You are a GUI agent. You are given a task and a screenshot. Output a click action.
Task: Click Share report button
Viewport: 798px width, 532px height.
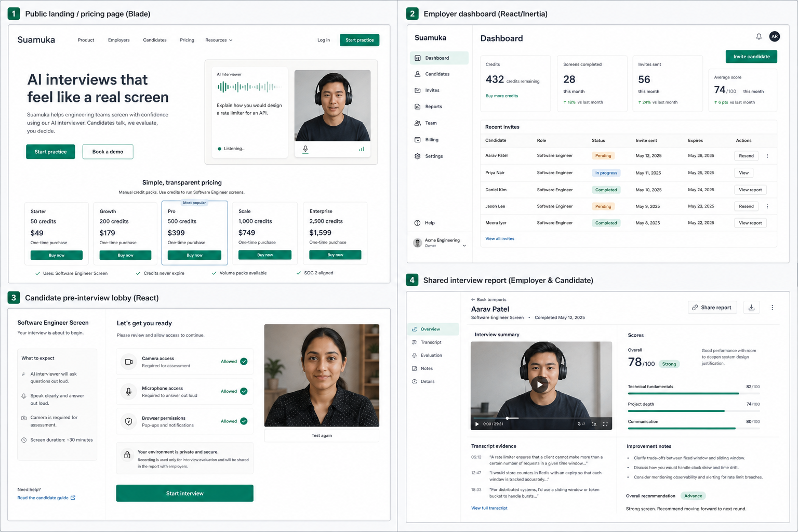[x=711, y=308]
